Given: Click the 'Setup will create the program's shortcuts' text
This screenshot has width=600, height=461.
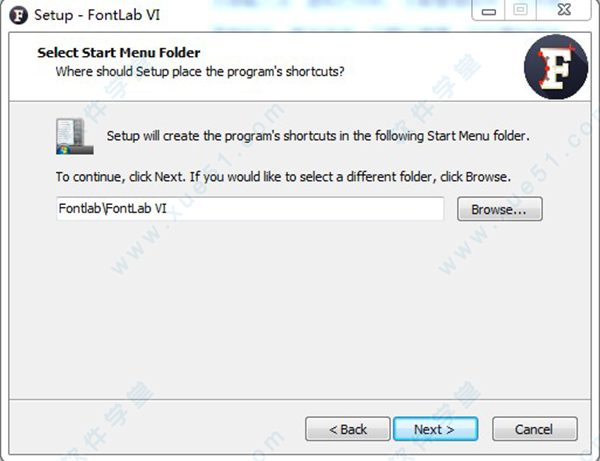Looking at the screenshot, I should (x=318, y=136).
